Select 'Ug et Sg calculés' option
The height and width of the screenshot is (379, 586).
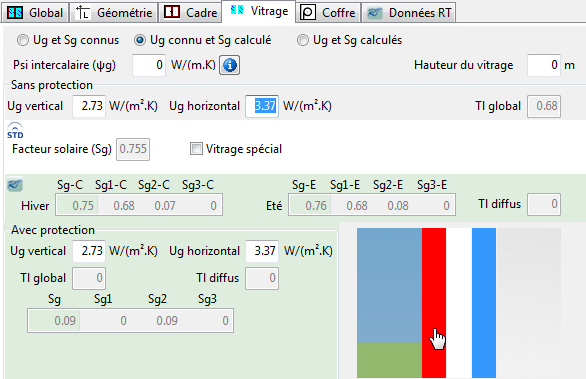(349, 40)
